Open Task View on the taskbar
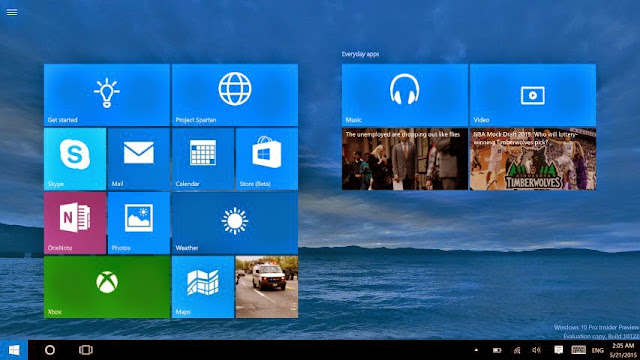 coord(86,350)
